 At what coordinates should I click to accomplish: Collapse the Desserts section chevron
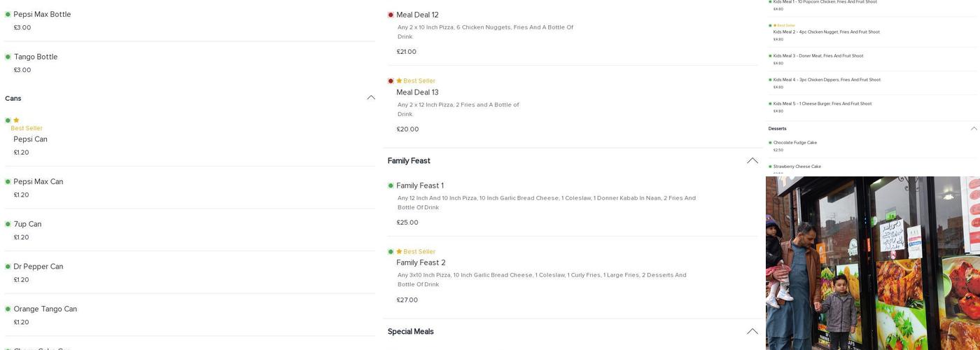[x=974, y=129]
